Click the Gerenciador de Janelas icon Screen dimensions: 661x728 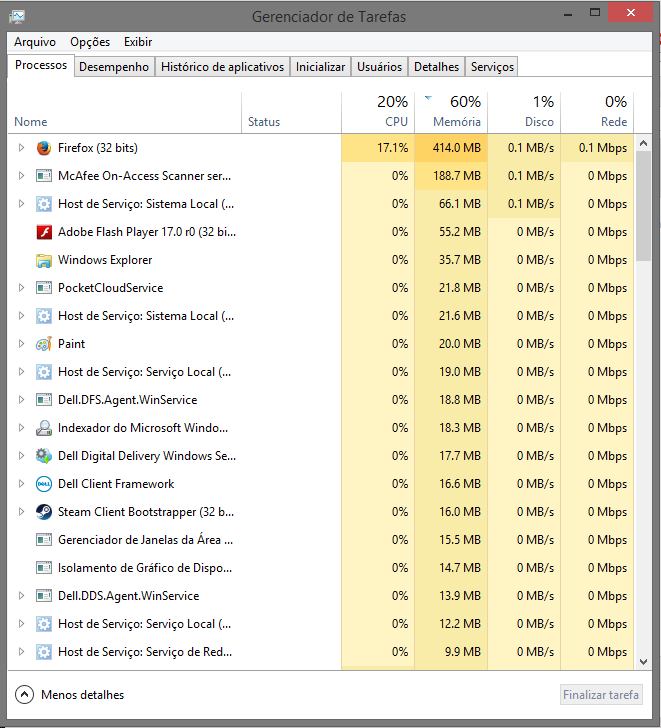pyautogui.click(x=44, y=540)
